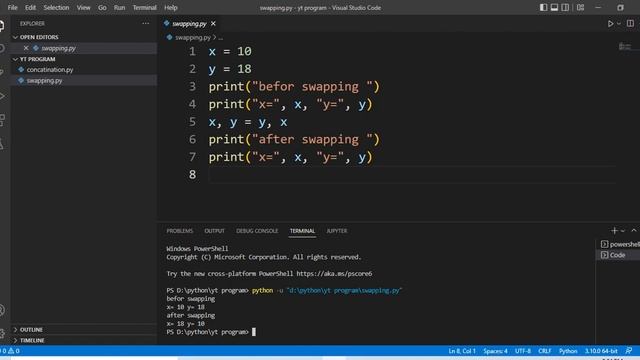Close the swapping.py editor tab
This screenshot has width=640, height=360.
click(213, 24)
